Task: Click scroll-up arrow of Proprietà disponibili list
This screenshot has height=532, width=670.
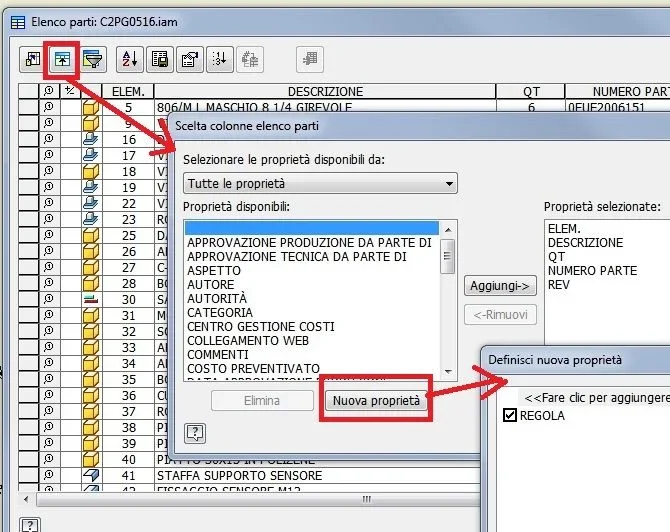Action: pos(448,230)
